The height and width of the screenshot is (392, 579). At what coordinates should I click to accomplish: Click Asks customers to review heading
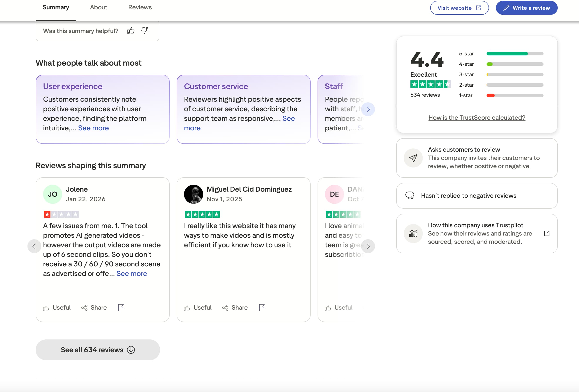point(464,149)
